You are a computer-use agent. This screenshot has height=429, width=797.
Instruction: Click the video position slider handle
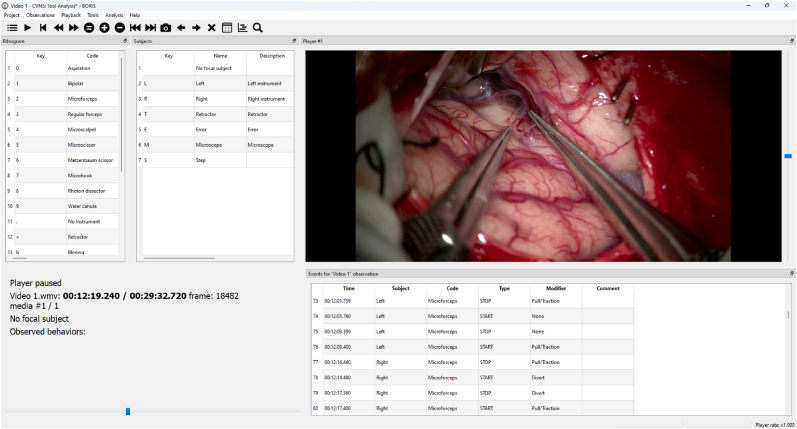[128, 411]
